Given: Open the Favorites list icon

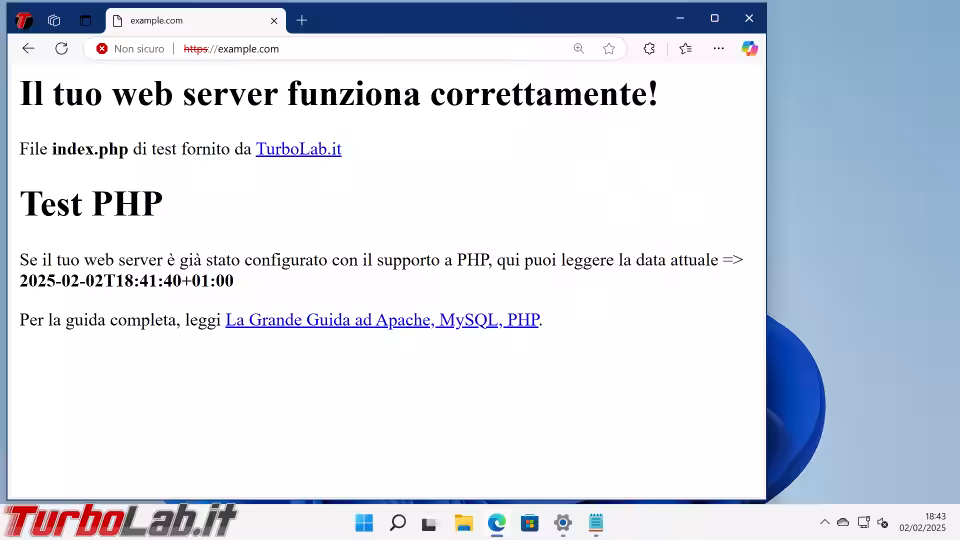Looking at the screenshot, I should click(685, 48).
